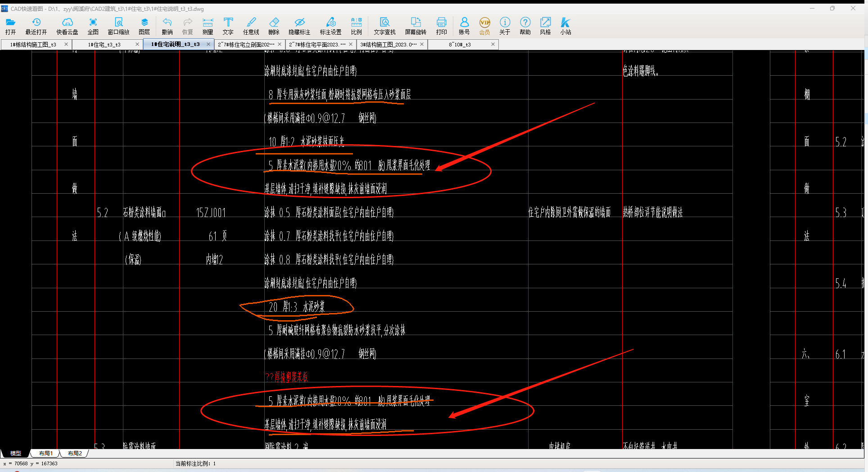Toggle 隐藏标注 hide annotations
The height and width of the screenshot is (472, 868).
click(x=299, y=26)
